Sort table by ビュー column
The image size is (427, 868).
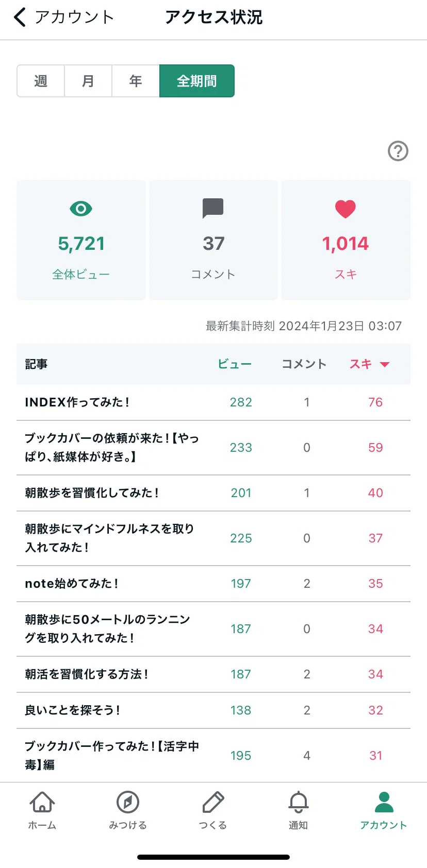click(x=235, y=364)
